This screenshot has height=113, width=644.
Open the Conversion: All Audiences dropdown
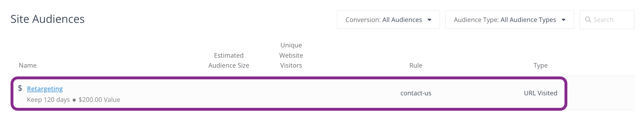(388, 20)
